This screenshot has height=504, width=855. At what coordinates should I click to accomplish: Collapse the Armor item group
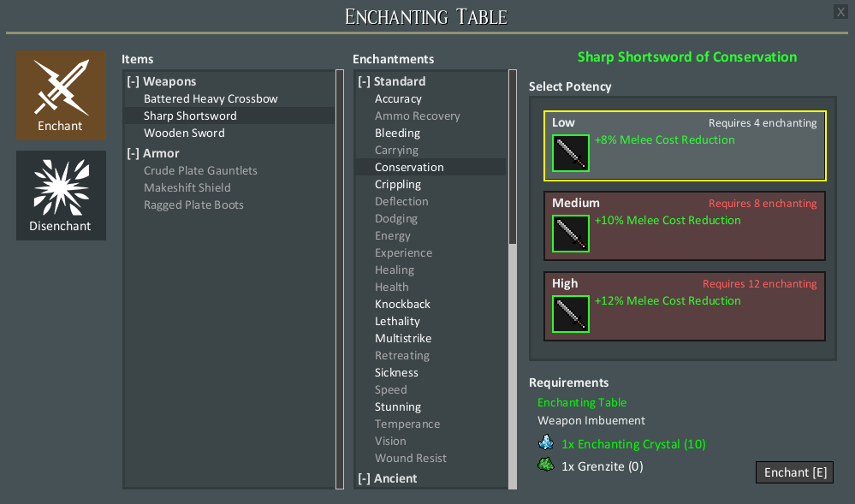[x=133, y=153]
